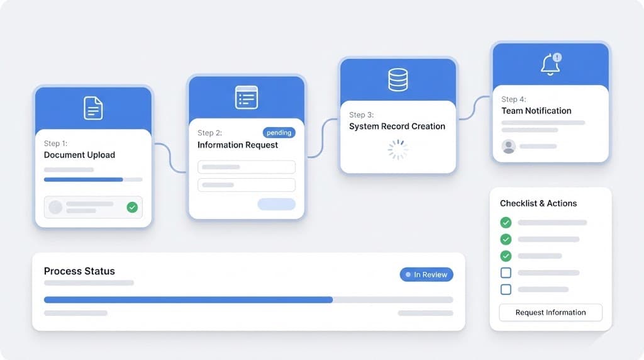644x360 pixels.
Task: Click the second input field in Information Request
Action: tap(247, 185)
